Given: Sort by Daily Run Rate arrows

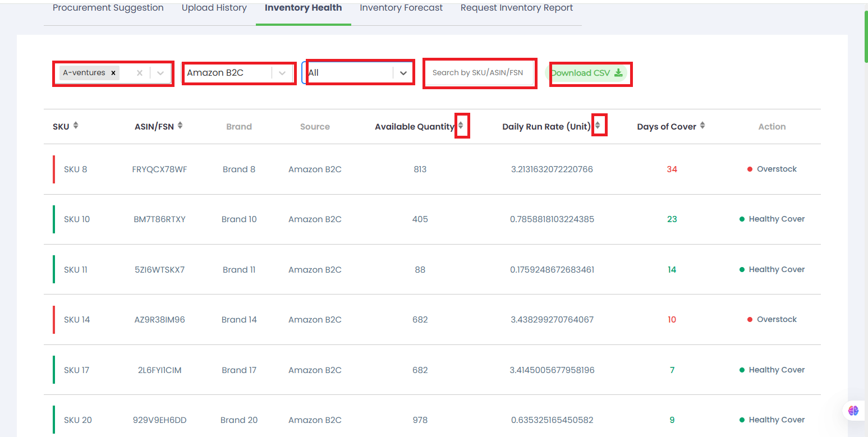Looking at the screenshot, I should pyautogui.click(x=598, y=126).
